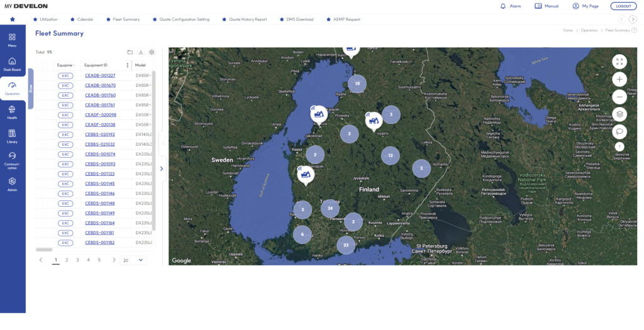Image resolution: width=644 pixels, height=330 pixels.
Task: Open rows-per-page dropdown showing 20
Action: [133, 260]
